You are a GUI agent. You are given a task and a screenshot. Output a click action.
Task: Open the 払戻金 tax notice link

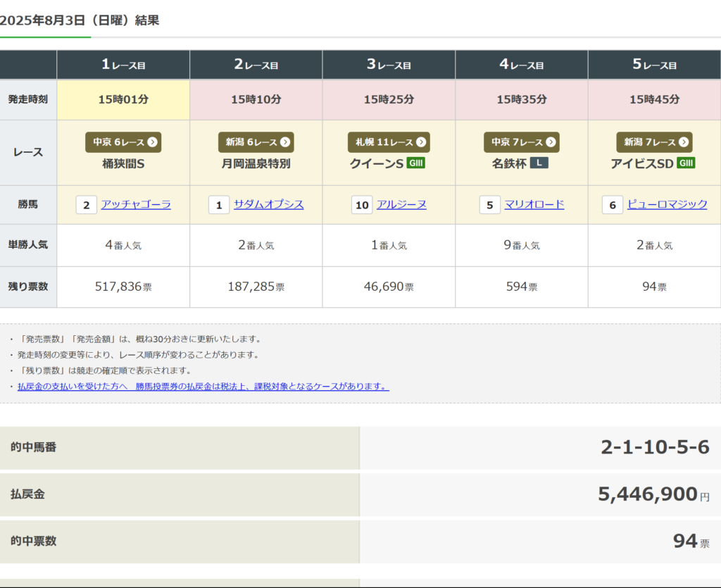pos(203,387)
